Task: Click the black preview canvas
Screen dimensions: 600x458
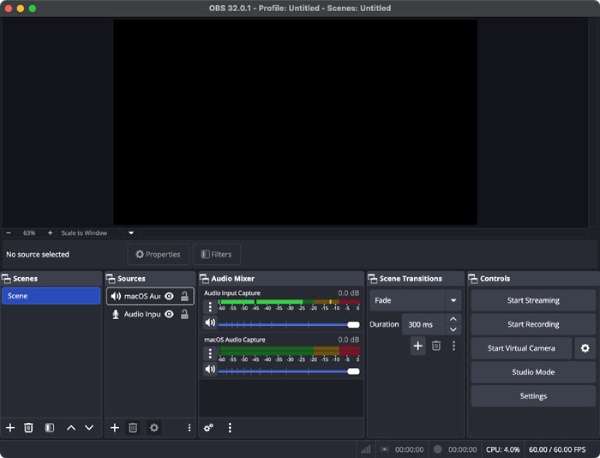Action: pos(295,122)
